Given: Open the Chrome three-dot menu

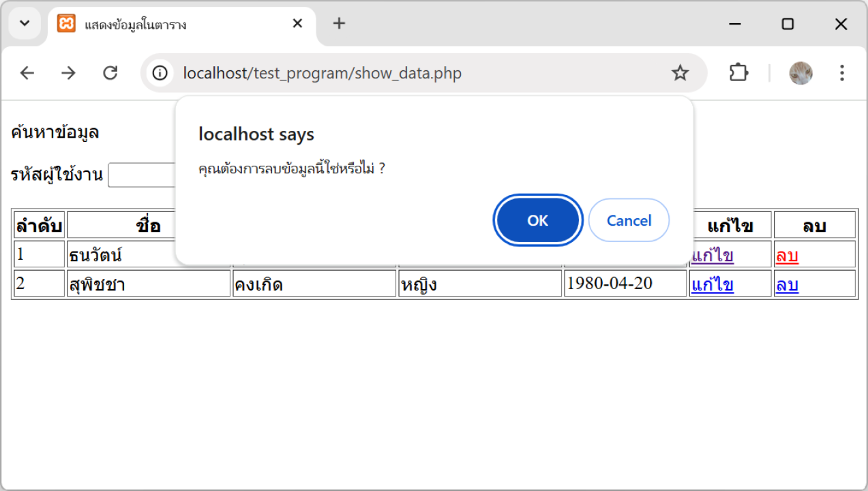Looking at the screenshot, I should click(842, 73).
